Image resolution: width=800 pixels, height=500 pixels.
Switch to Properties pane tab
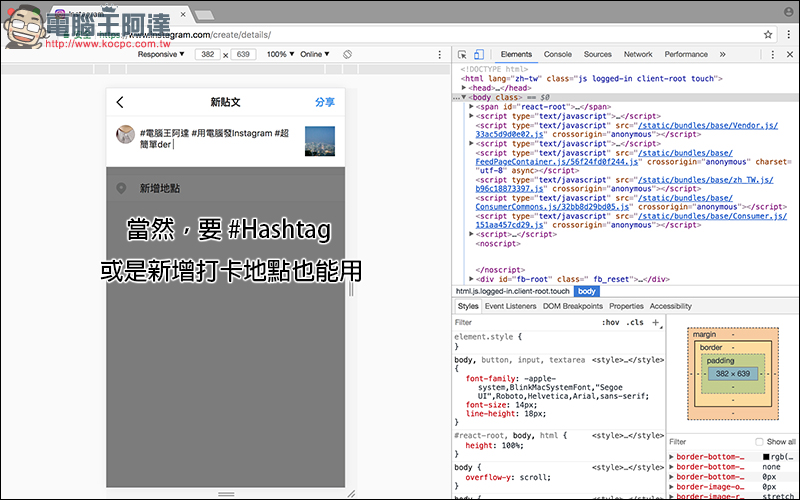(626, 306)
